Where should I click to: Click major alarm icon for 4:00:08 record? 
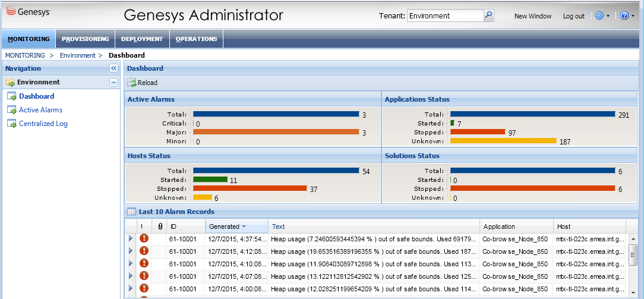coord(144,288)
